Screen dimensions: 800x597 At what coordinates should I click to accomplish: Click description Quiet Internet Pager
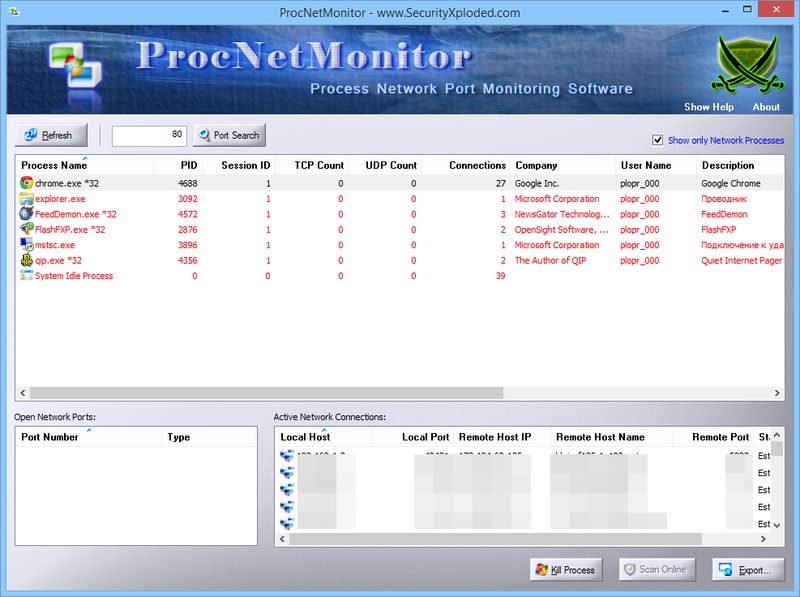[x=741, y=260]
